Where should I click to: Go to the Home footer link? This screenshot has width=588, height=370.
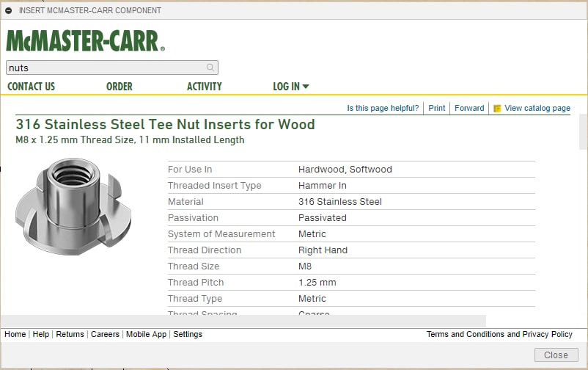pos(15,334)
